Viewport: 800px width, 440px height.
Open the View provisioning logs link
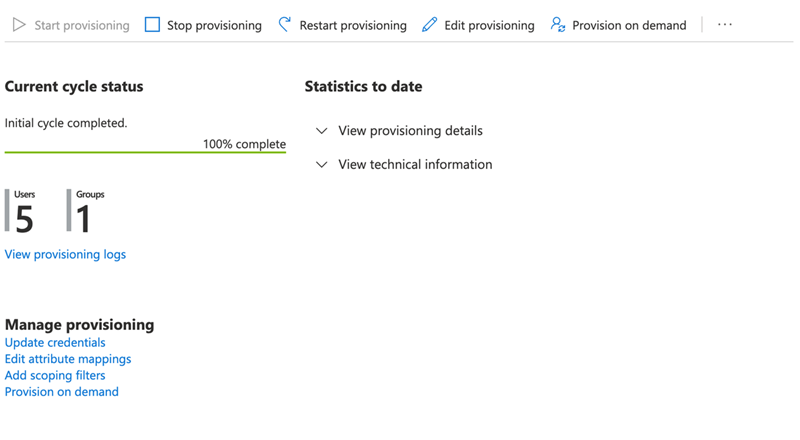[65, 254]
